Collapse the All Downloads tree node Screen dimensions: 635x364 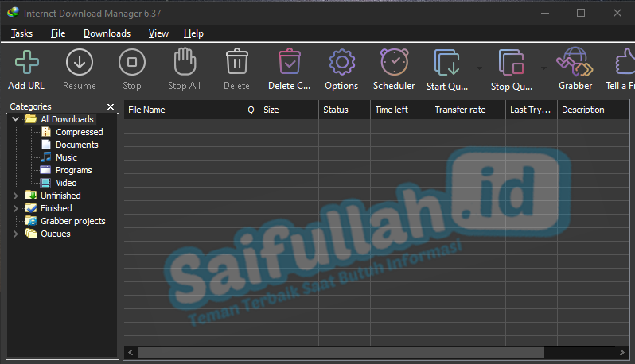coord(16,119)
